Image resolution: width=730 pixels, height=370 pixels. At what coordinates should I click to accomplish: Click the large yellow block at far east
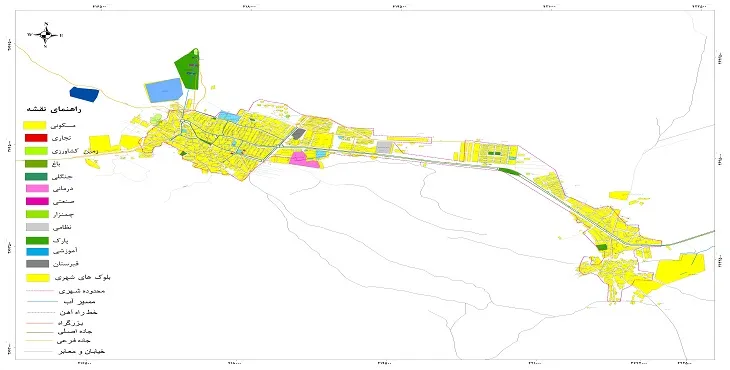(679, 269)
